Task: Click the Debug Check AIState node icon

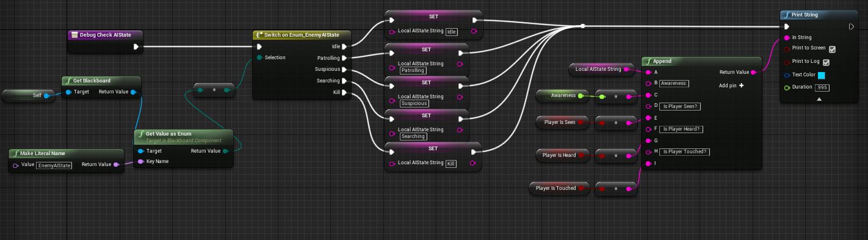Action: pos(74,35)
